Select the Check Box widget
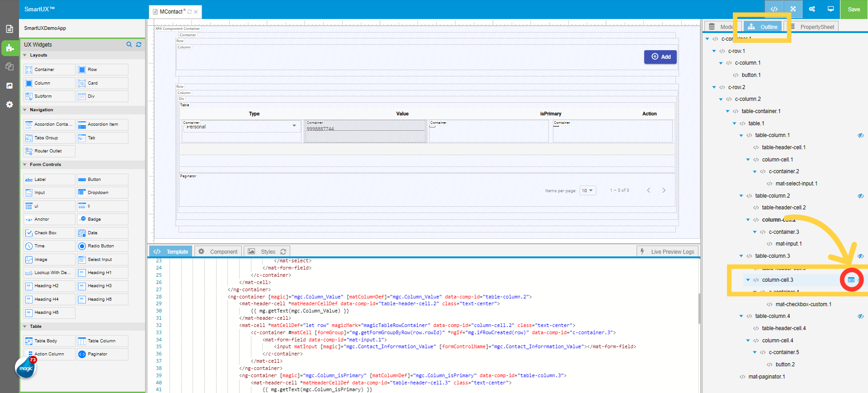This screenshot has width=868, height=393. (49, 233)
